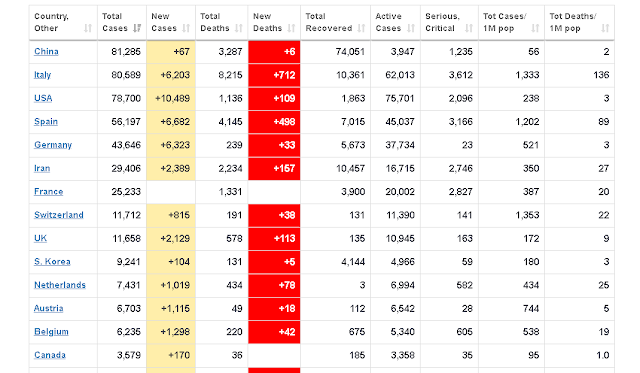
Task: Click the Total Cases column header
Action: (x=122, y=22)
